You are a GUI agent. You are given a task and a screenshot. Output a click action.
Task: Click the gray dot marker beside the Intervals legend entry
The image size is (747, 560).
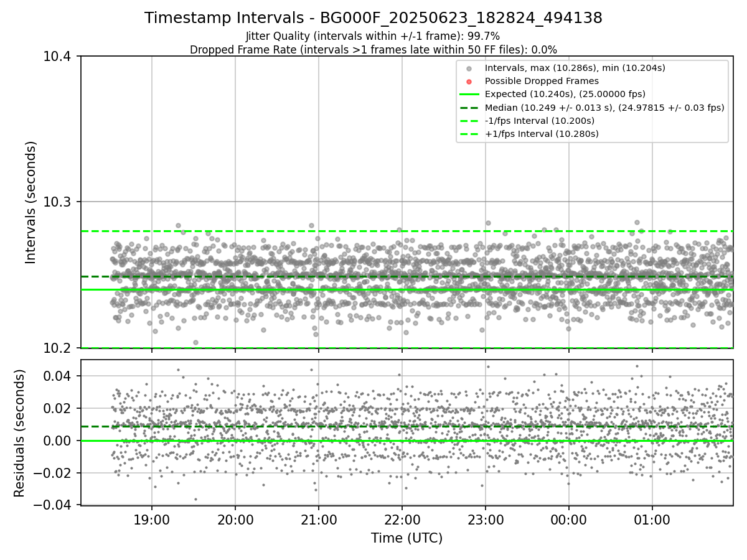pyautogui.click(x=469, y=68)
